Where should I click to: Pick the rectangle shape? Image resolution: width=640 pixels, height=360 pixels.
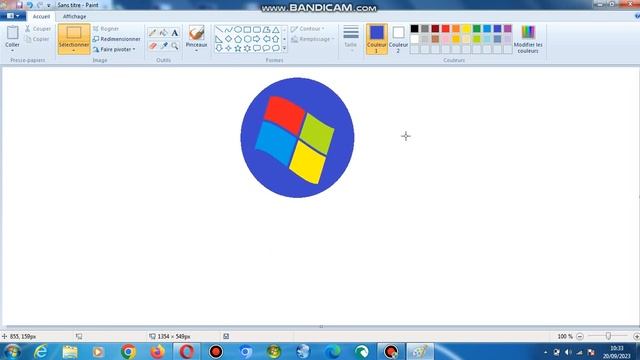pos(247,30)
